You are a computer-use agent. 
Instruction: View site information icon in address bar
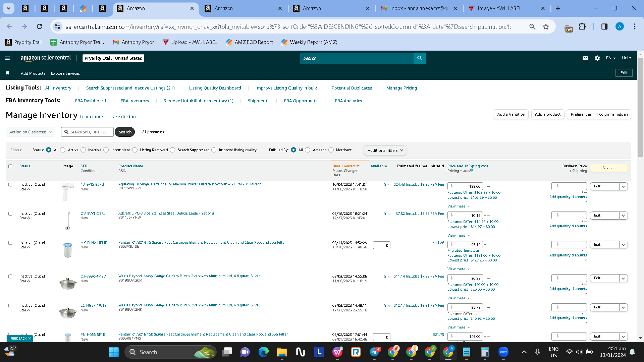(57, 26)
